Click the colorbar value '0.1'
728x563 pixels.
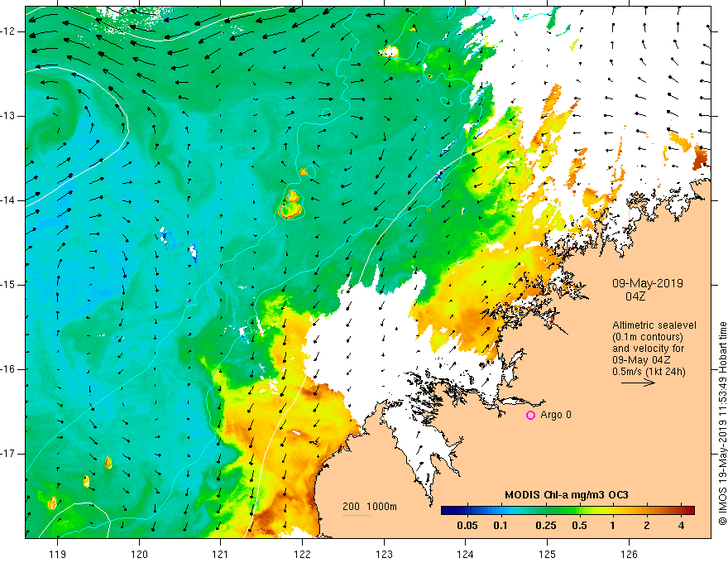pos(500,526)
